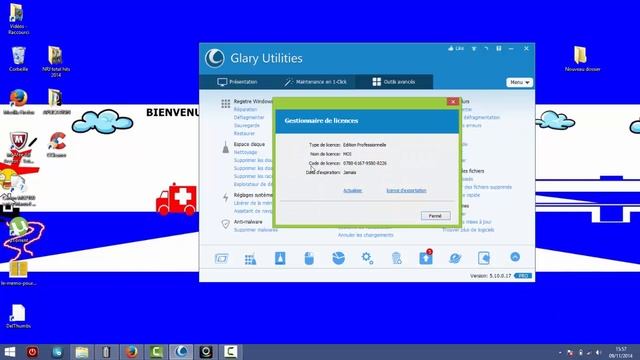Click the Supprimer malwares link
Screen dimensions: 640x360
pos(256,230)
